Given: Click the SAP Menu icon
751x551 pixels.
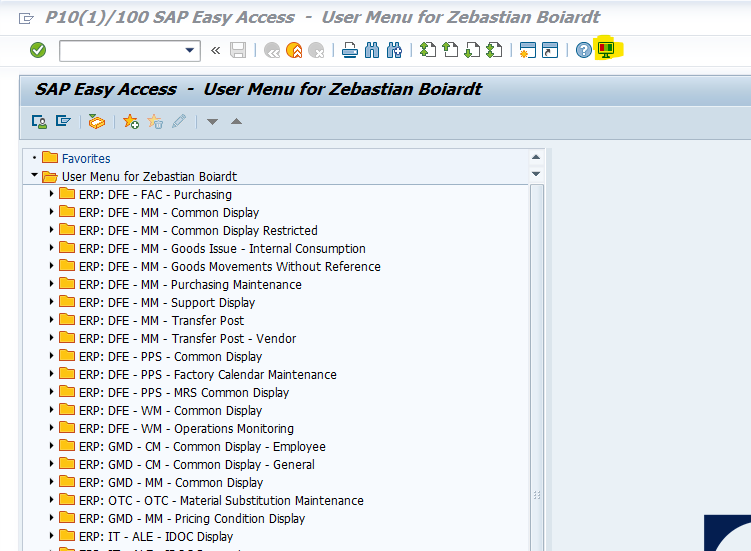Looking at the screenshot, I should click(x=63, y=121).
